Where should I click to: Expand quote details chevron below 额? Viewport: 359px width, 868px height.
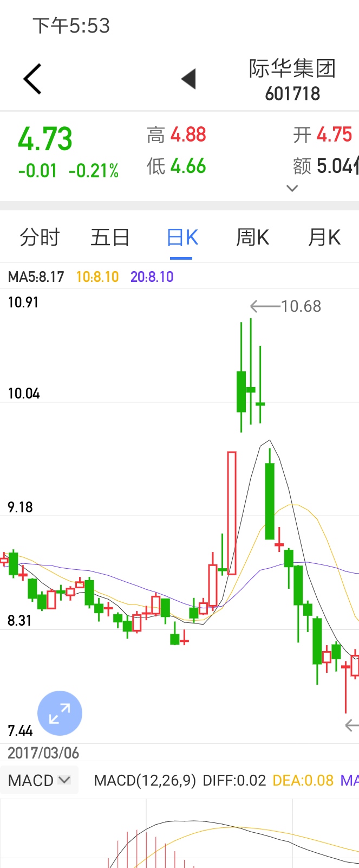292,189
